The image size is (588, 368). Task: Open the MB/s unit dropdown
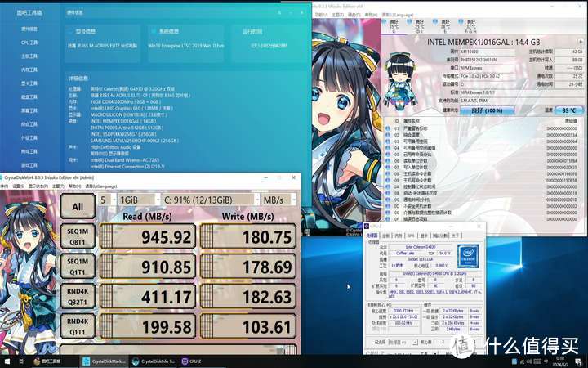click(x=279, y=199)
